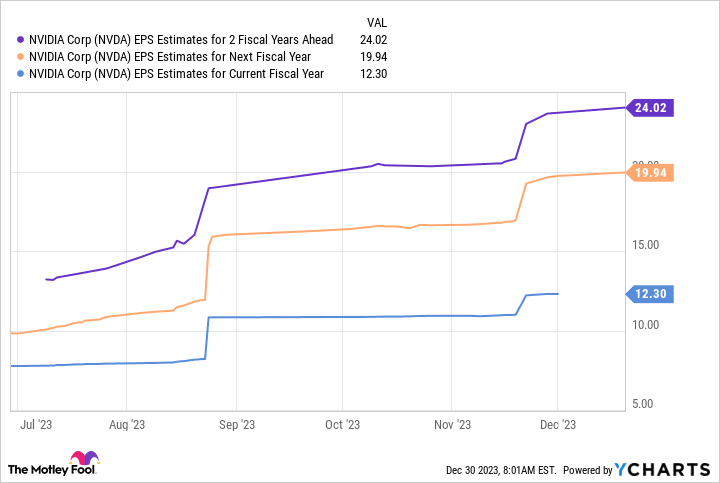
Task: Click the blue legend dot for Current Fiscal Year
Action: [x=20, y=74]
